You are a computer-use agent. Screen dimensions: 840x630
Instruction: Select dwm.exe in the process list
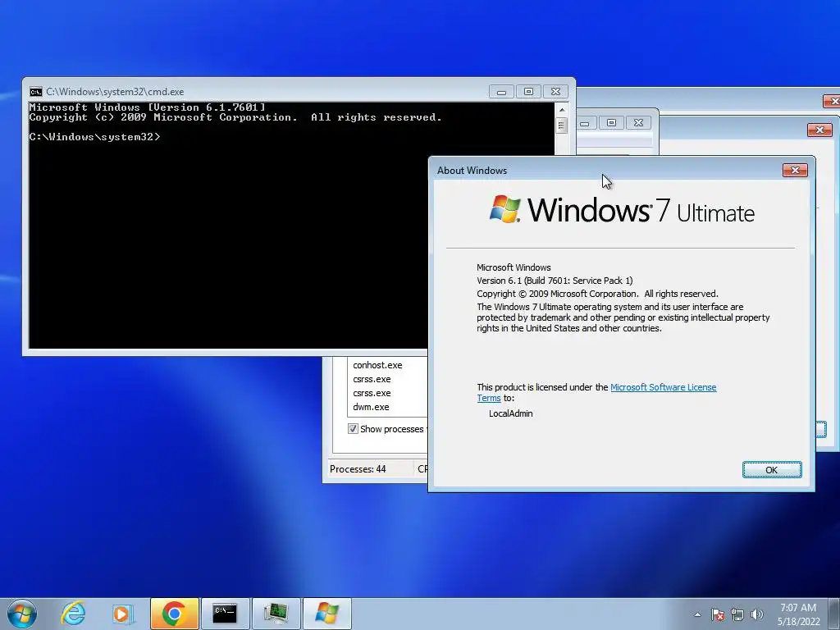point(371,407)
